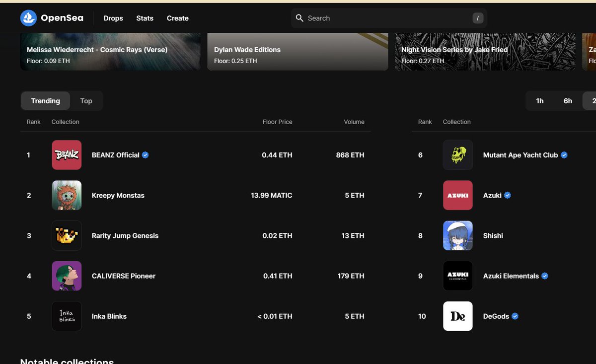Open the red Azuki collection avatar
Image resolution: width=596 pixels, height=364 pixels.
[458, 195]
